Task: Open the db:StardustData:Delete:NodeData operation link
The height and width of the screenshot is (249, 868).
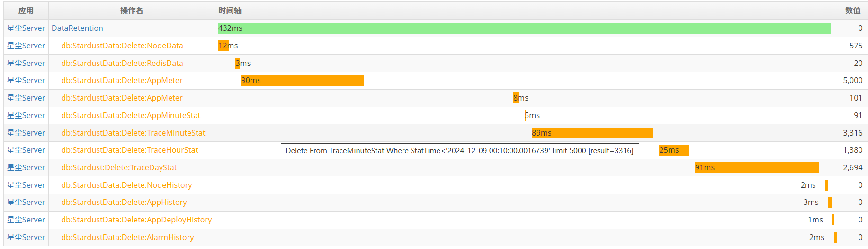Action: [122, 46]
